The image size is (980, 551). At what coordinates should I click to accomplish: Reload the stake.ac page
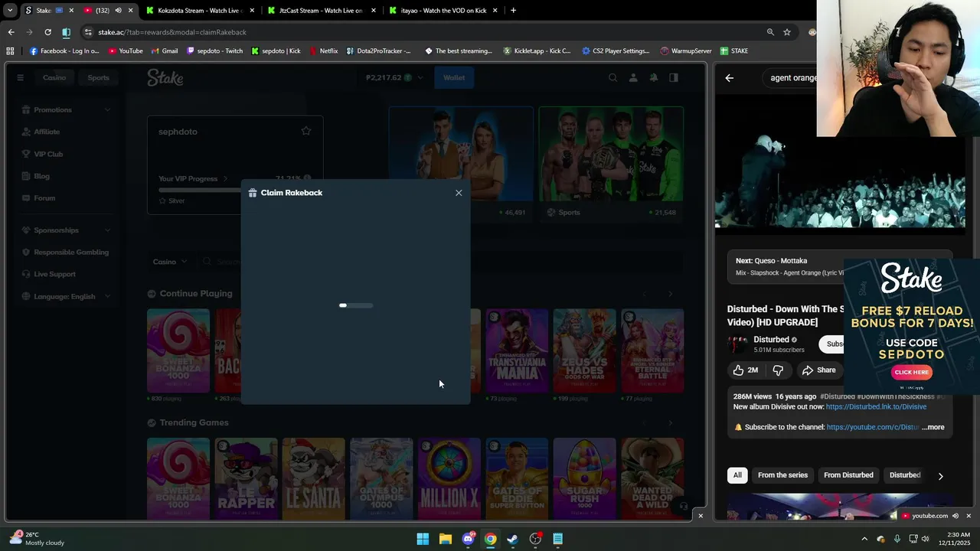point(47,32)
